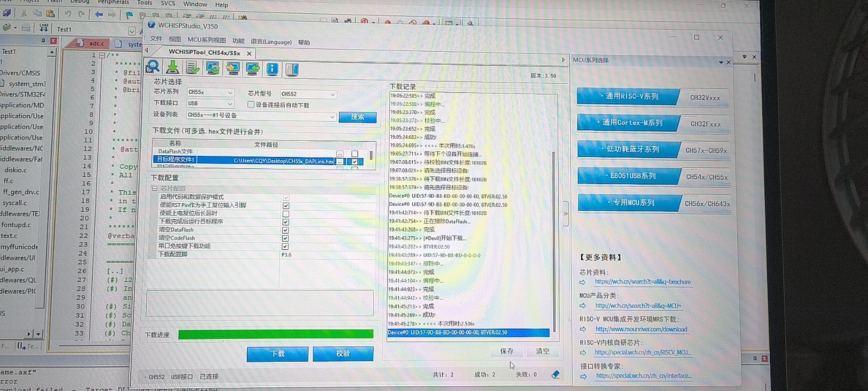Open the 芯片型号 CH552 dropdown
Viewport: 868px width, 391px height.
pos(308,94)
